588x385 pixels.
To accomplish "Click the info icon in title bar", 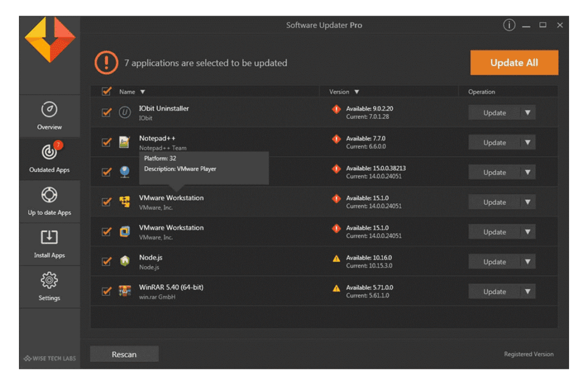I will click(x=509, y=25).
